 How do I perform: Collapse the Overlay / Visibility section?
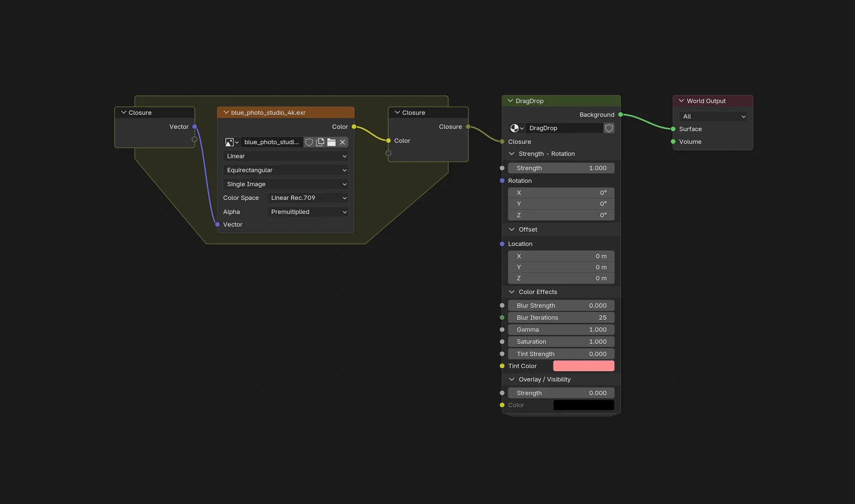[x=511, y=379]
